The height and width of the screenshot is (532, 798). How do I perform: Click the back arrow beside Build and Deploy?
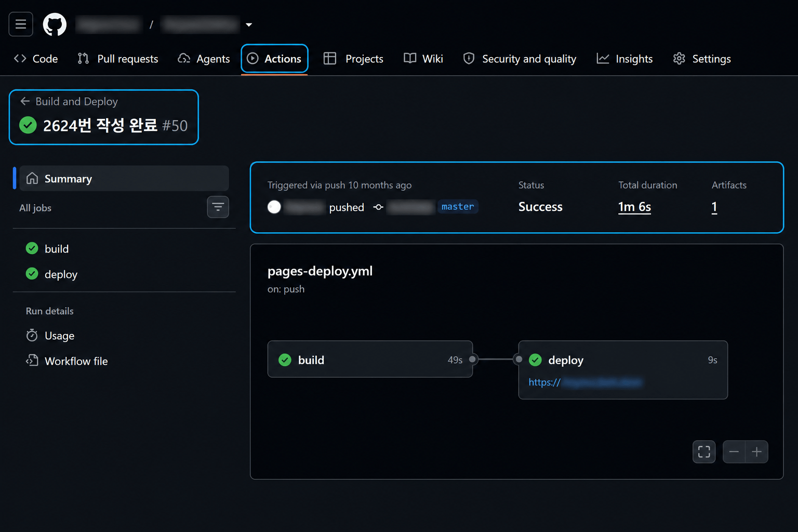pos(25,101)
